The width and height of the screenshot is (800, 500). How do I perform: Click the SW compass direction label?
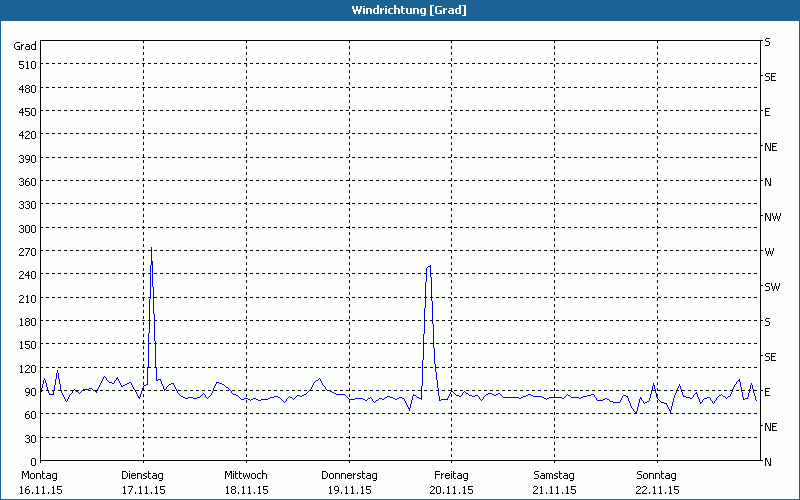tap(772, 287)
